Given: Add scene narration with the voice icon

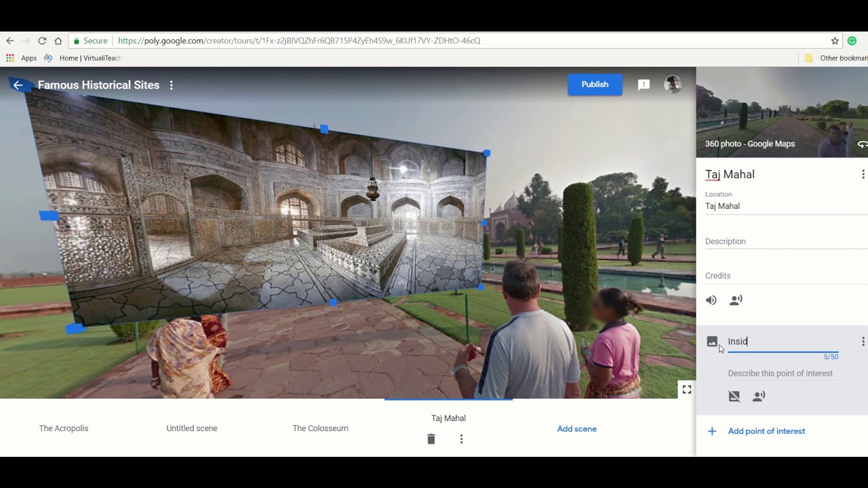Looking at the screenshot, I should (736, 300).
